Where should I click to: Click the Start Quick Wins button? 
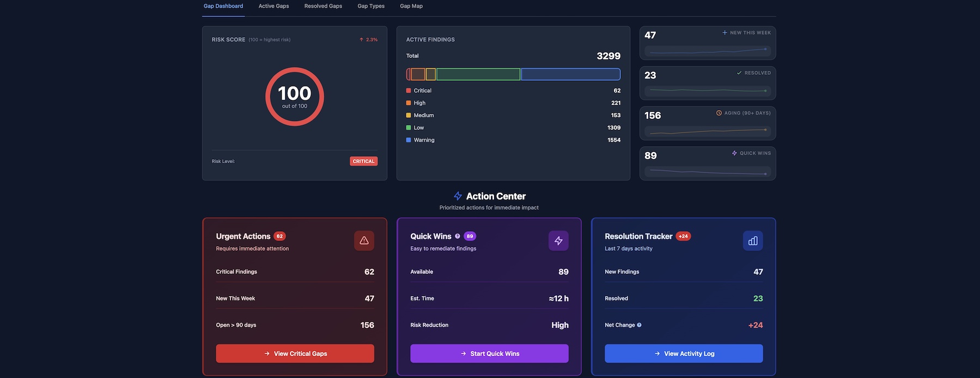pos(489,353)
